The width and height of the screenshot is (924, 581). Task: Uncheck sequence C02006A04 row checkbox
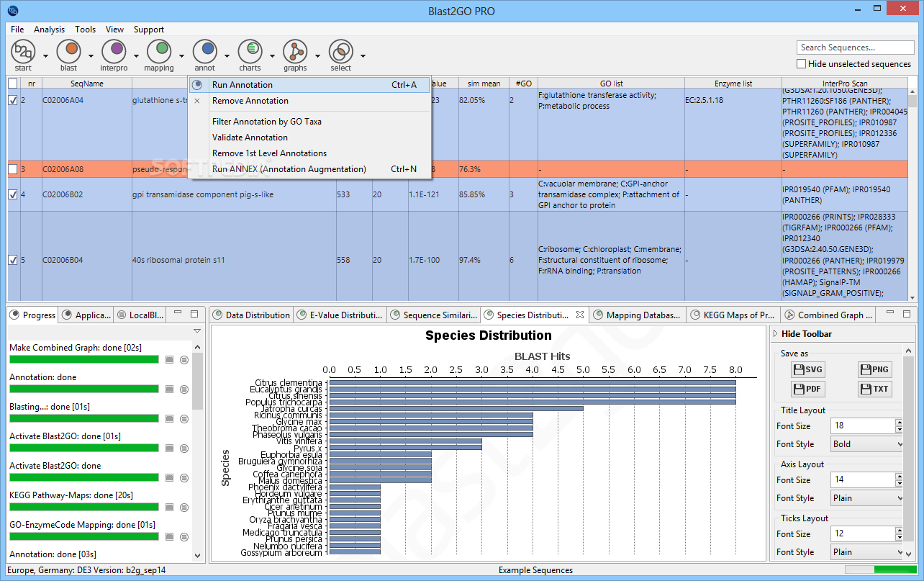[x=12, y=100]
